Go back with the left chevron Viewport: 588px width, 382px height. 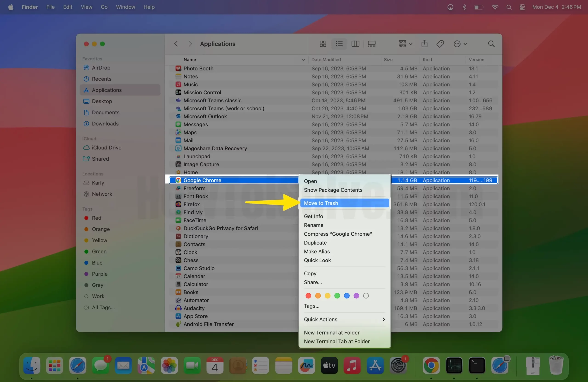[176, 44]
